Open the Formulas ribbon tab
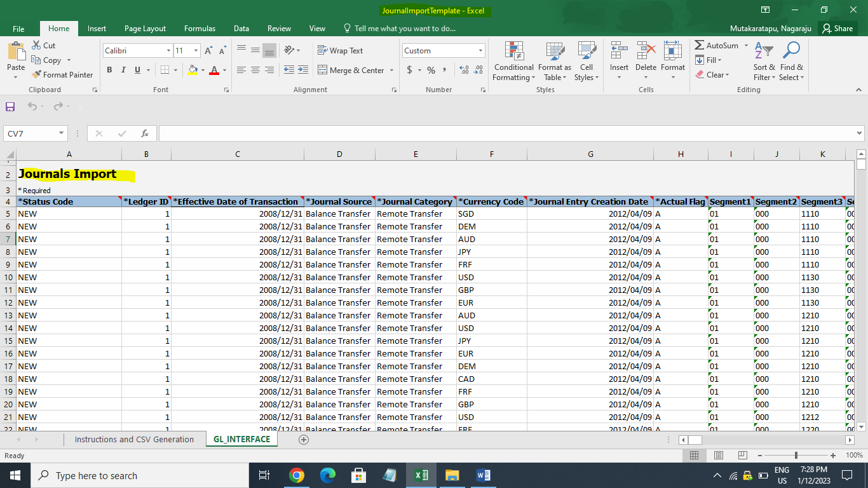868x488 pixels. [x=200, y=28]
